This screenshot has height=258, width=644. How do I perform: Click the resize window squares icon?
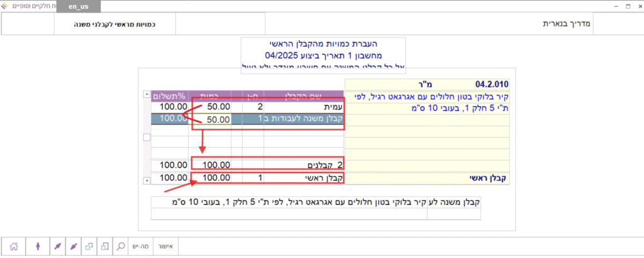coord(105,246)
